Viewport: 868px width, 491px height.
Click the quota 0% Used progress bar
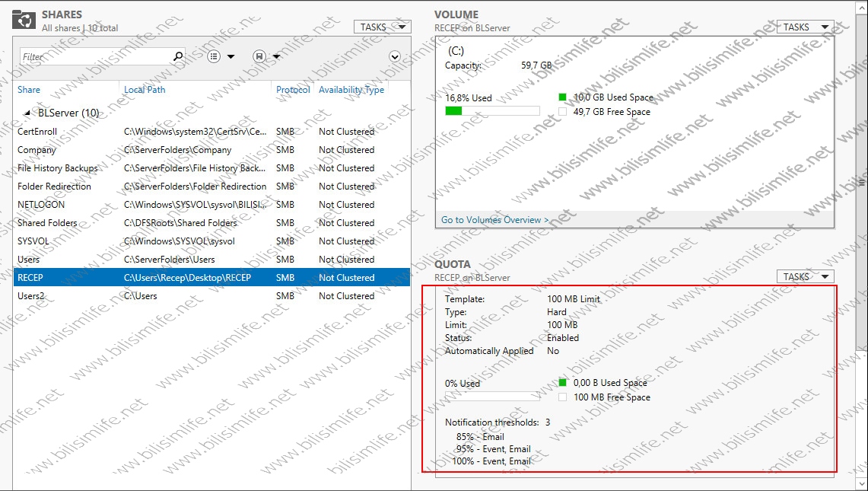pyautogui.click(x=493, y=397)
